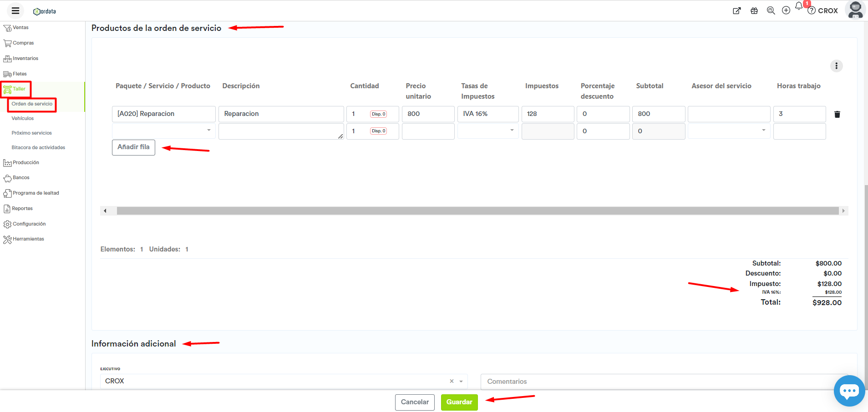Clear the CROX executive selection
Viewport: 868px width, 412px height.
(452, 381)
